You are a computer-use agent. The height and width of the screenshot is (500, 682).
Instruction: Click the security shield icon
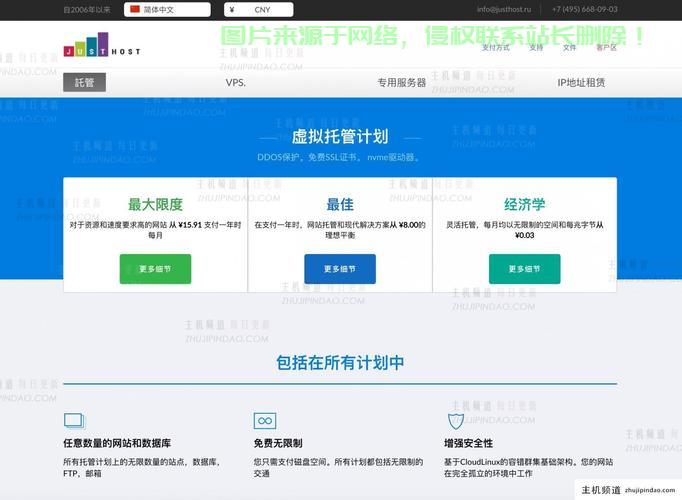(455, 421)
